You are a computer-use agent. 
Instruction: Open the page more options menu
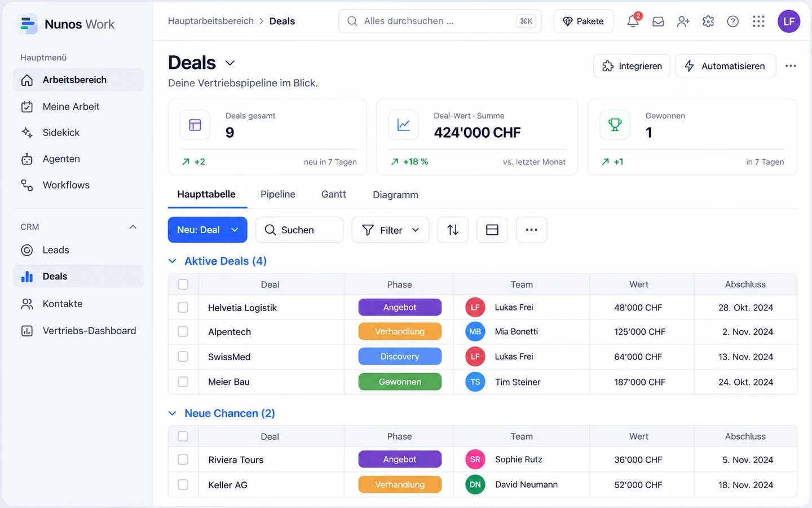point(791,66)
